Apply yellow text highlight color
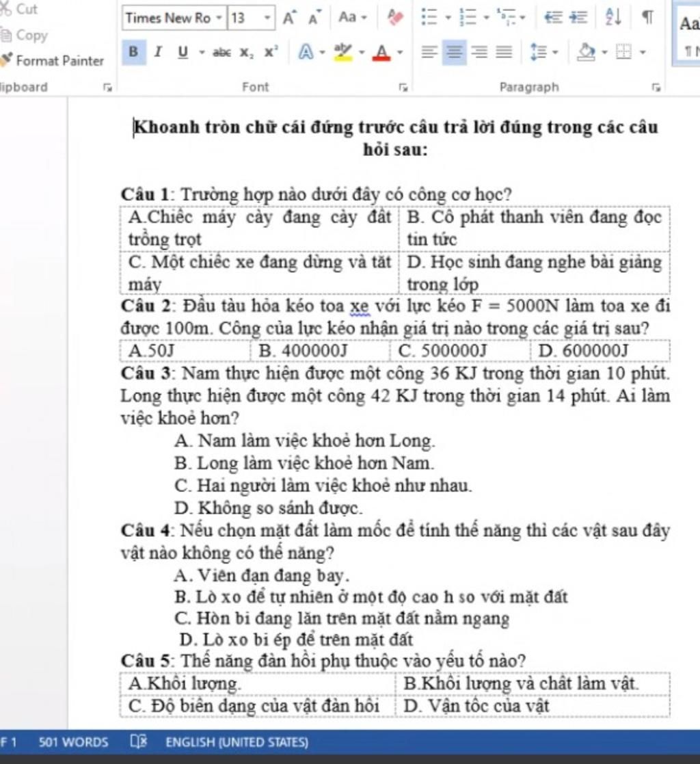Viewport: 700px width, 764px height. (343, 52)
